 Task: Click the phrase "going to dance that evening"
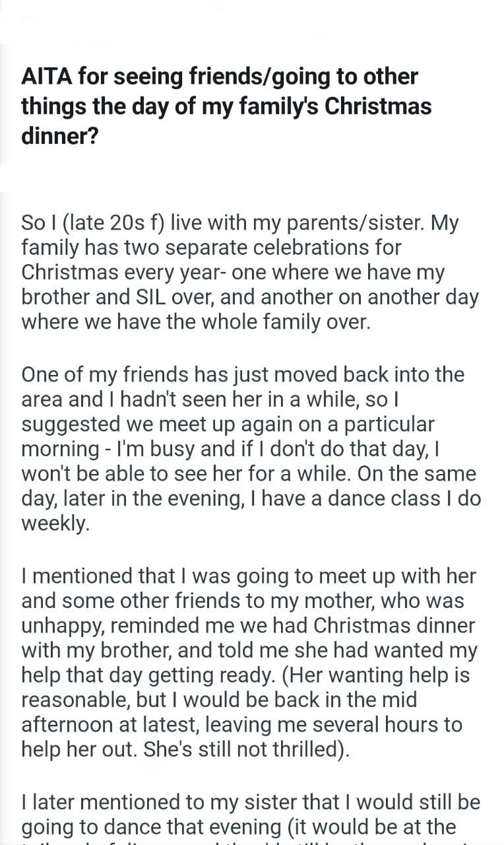click(x=157, y=827)
